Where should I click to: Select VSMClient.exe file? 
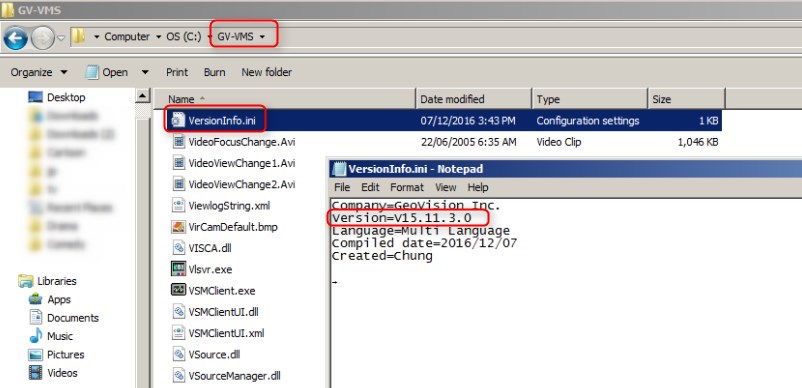tap(221, 291)
